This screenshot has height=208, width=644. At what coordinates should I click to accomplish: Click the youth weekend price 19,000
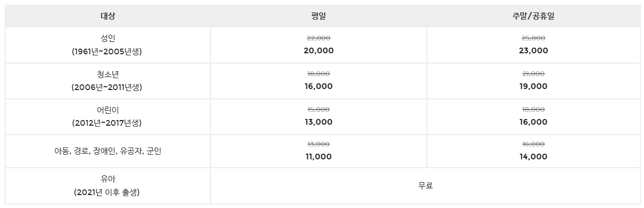(x=533, y=86)
